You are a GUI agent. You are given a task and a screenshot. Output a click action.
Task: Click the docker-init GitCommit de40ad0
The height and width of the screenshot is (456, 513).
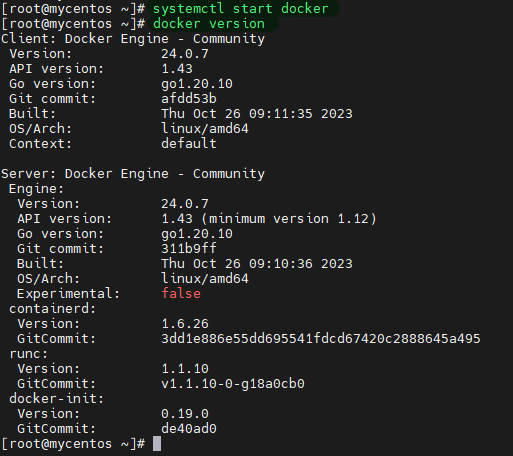point(189,429)
